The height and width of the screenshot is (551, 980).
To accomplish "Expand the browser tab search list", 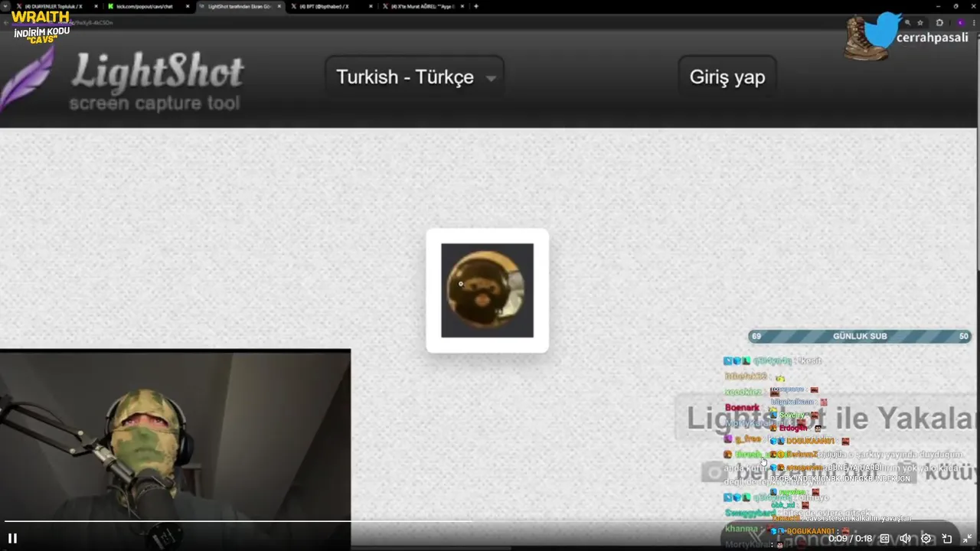I will (x=6, y=6).
